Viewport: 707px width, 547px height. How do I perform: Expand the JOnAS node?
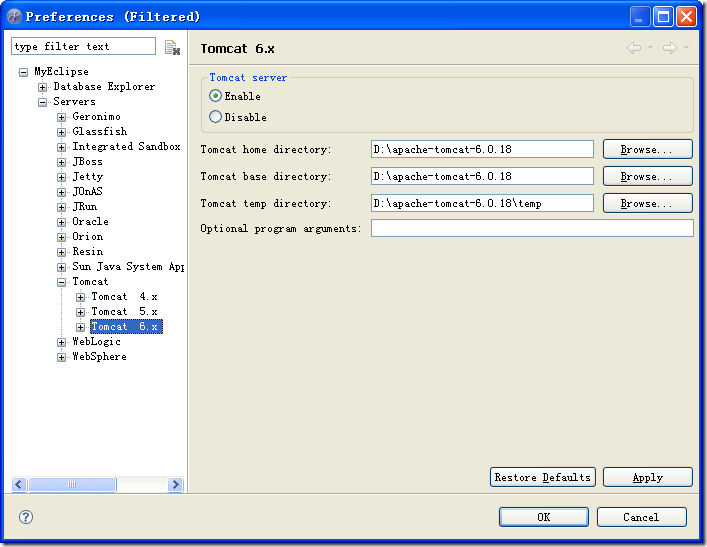[x=61, y=192]
